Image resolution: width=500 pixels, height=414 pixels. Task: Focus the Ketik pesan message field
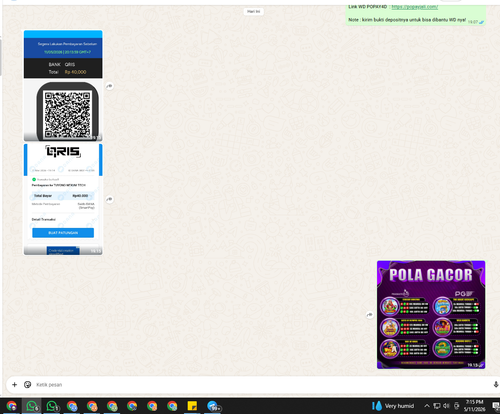point(260,385)
